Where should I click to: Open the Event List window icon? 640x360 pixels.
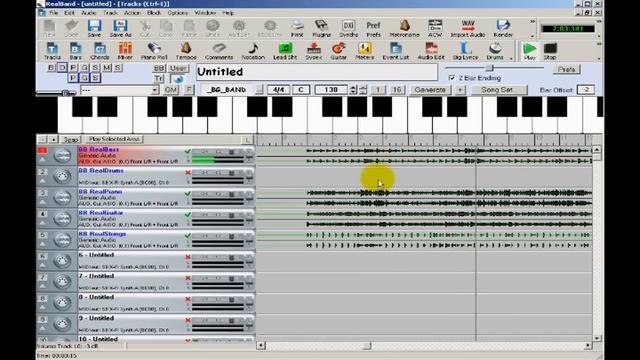point(396,51)
